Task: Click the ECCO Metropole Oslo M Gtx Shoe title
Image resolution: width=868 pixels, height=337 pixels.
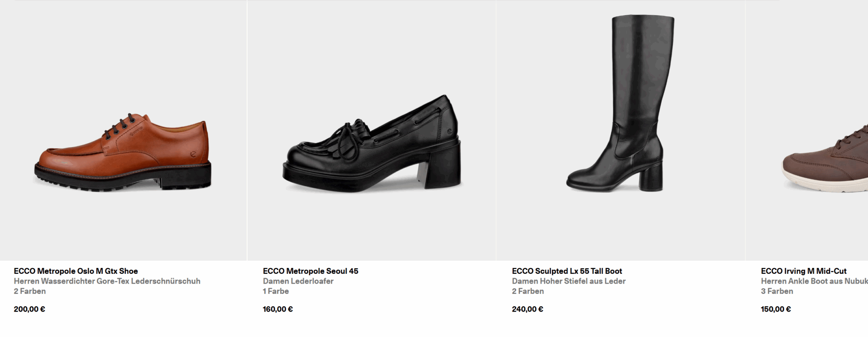Action: pos(76,271)
